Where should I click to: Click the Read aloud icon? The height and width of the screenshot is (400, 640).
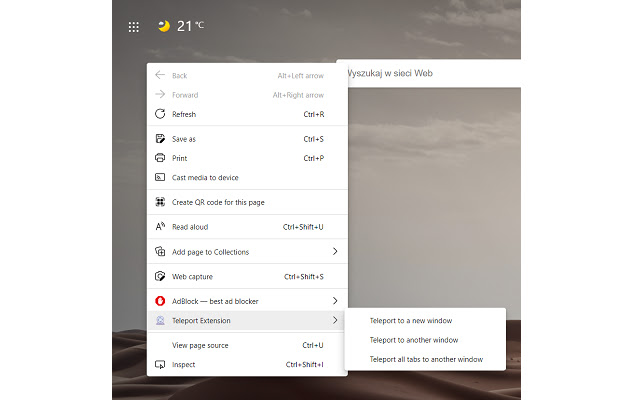160,226
